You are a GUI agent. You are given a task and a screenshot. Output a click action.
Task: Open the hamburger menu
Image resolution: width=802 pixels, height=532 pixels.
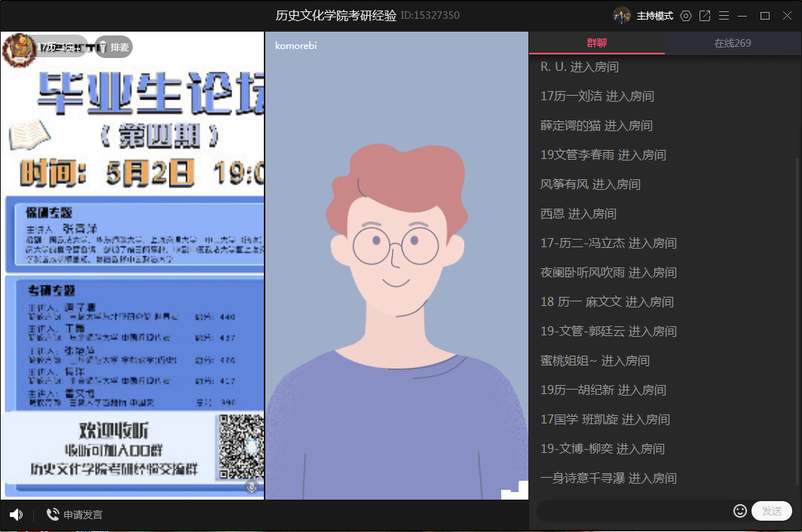(724, 15)
